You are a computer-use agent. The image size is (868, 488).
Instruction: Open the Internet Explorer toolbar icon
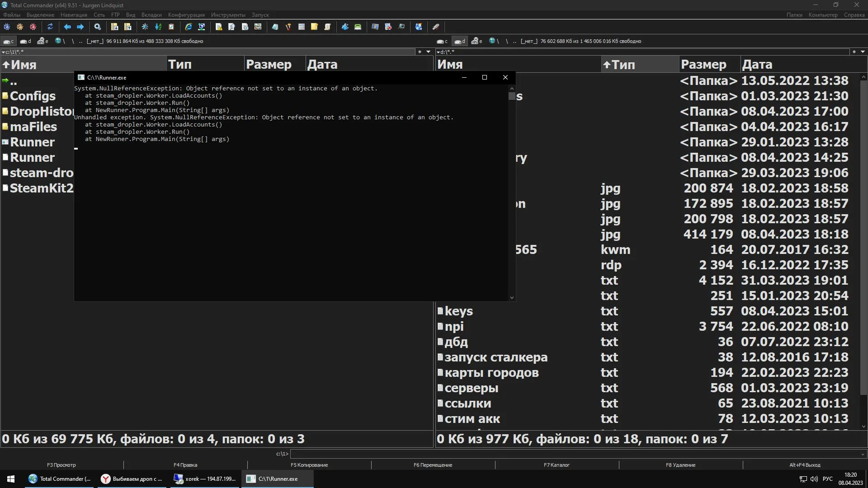click(x=189, y=27)
